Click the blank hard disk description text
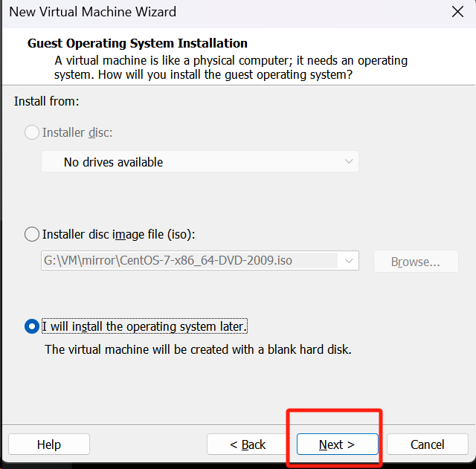The width and height of the screenshot is (476, 469). point(198,349)
